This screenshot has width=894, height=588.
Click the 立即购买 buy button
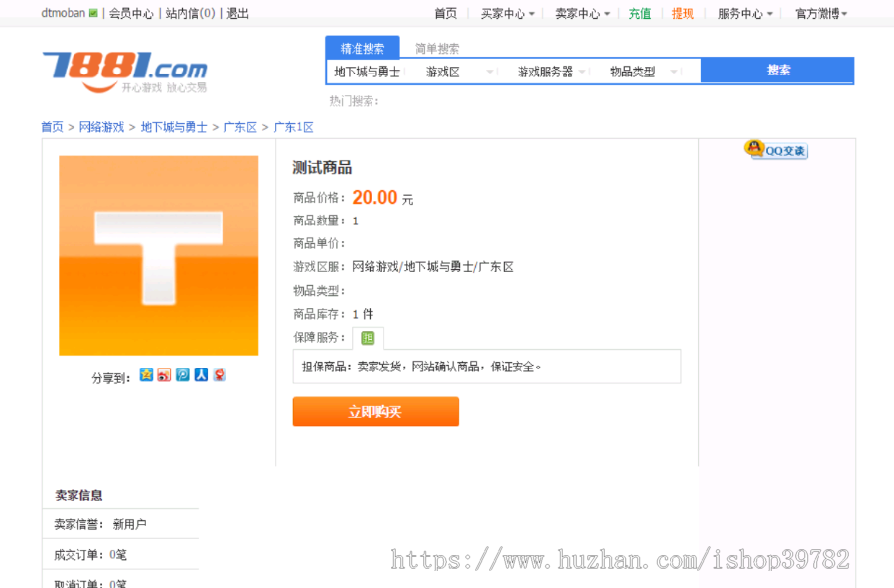[375, 412]
